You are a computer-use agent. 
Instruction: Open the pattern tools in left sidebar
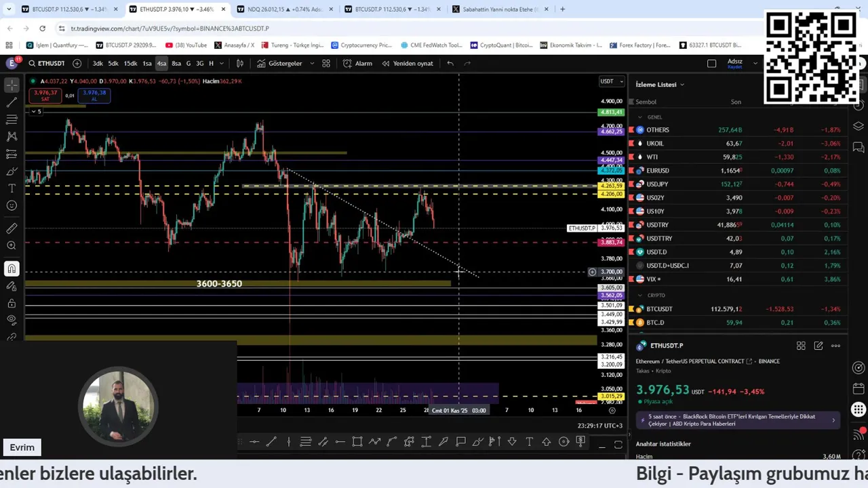tap(12, 136)
